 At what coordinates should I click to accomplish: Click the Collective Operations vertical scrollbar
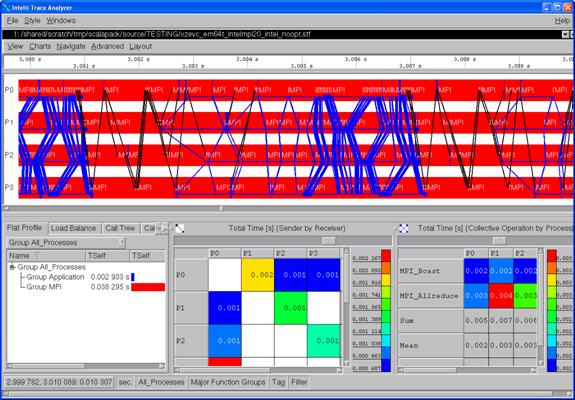tap(541, 307)
